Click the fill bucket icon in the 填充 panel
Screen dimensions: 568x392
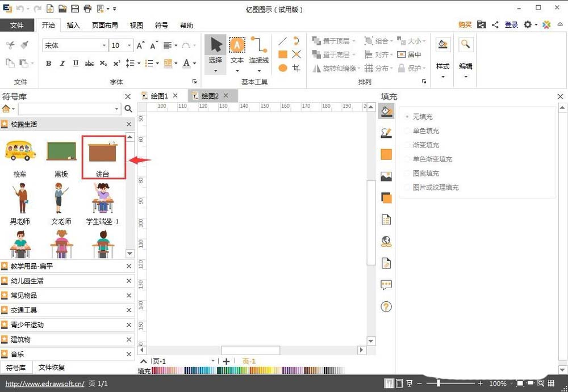coord(386,111)
